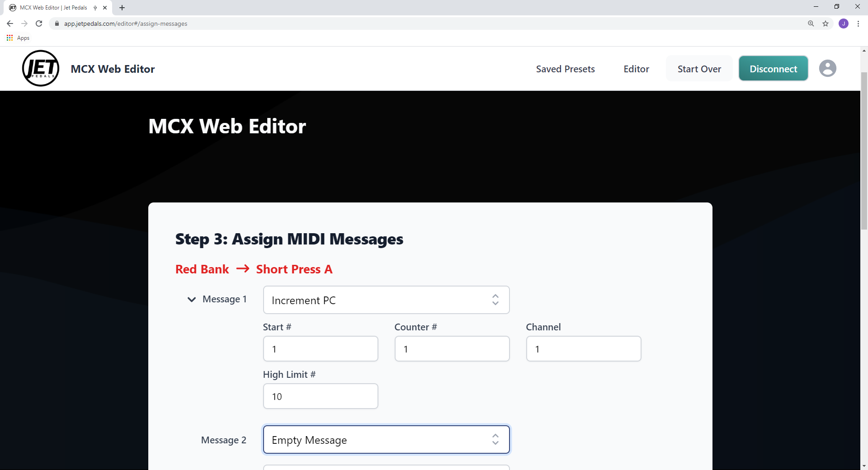Reload the current page
This screenshot has width=868, height=470.
coord(39,23)
